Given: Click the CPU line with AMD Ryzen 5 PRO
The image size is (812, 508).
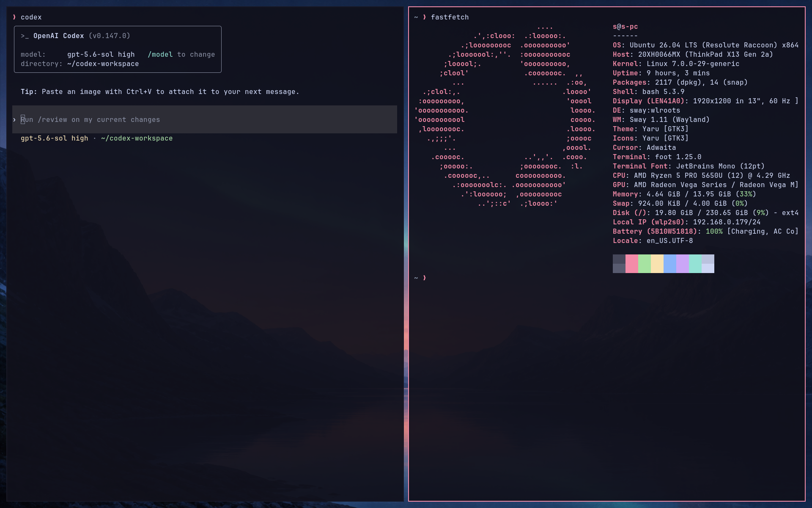Looking at the screenshot, I should [x=702, y=176].
